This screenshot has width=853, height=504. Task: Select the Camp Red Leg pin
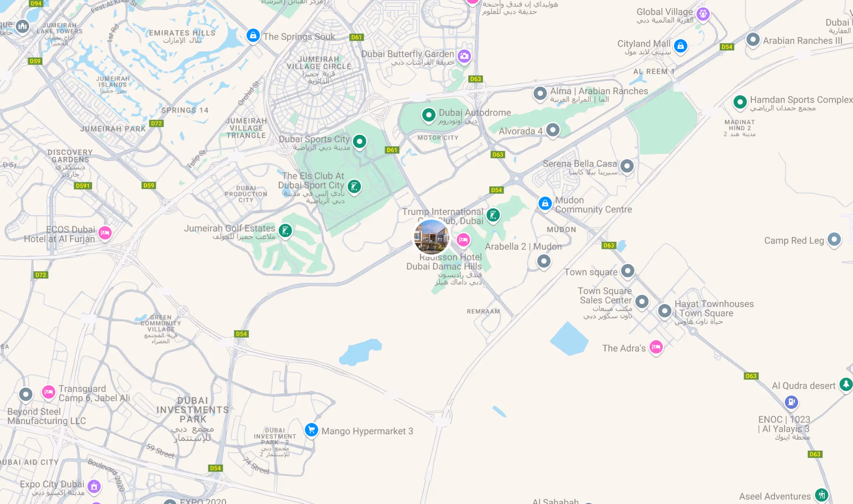834,240
